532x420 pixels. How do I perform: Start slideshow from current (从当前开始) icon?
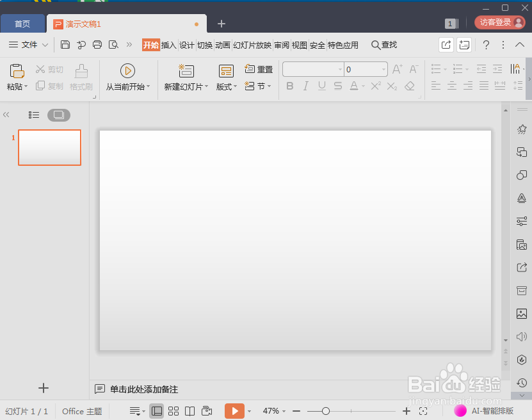(x=127, y=71)
